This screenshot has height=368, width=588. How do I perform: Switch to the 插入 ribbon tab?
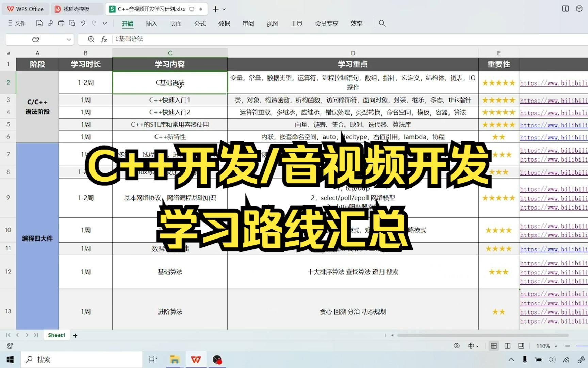coord(151,24)
